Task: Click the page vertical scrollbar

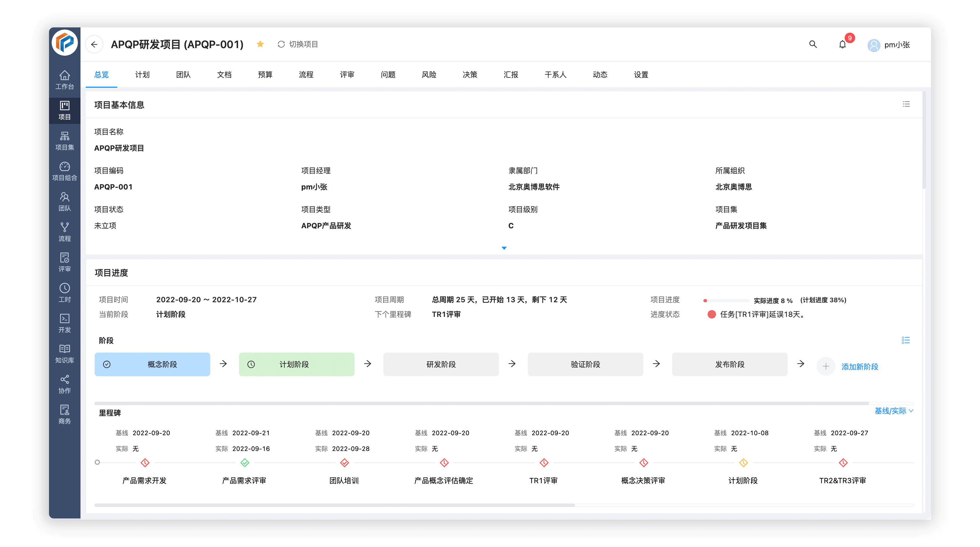Action: [924, 141]
